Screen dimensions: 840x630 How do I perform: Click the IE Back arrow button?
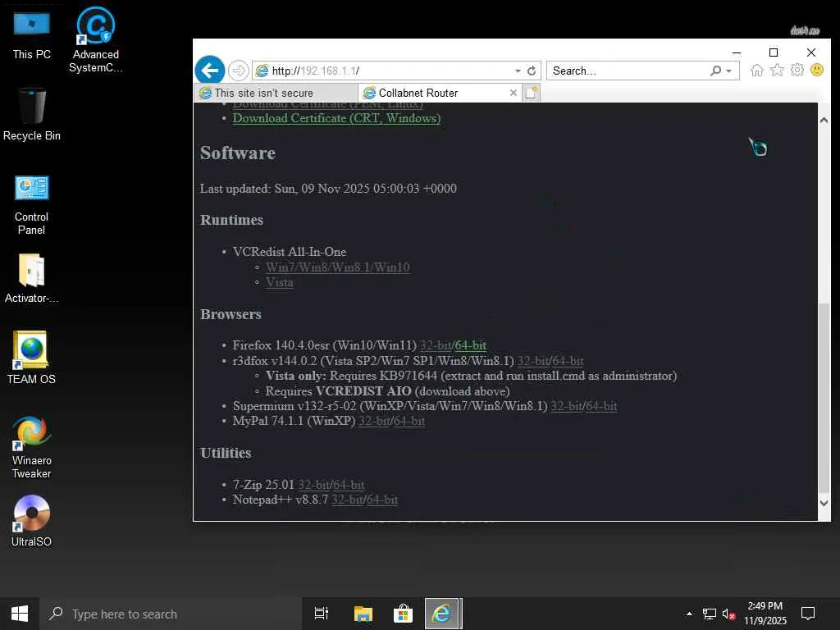tap(209, 71)
